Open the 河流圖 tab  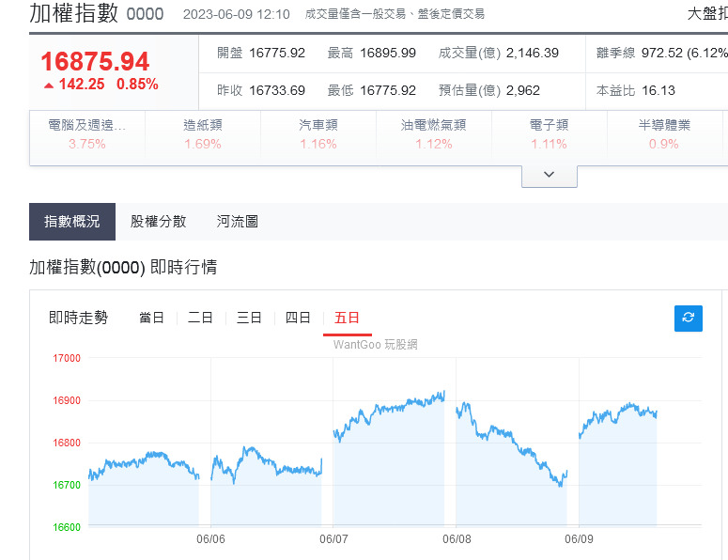(238, 222)
